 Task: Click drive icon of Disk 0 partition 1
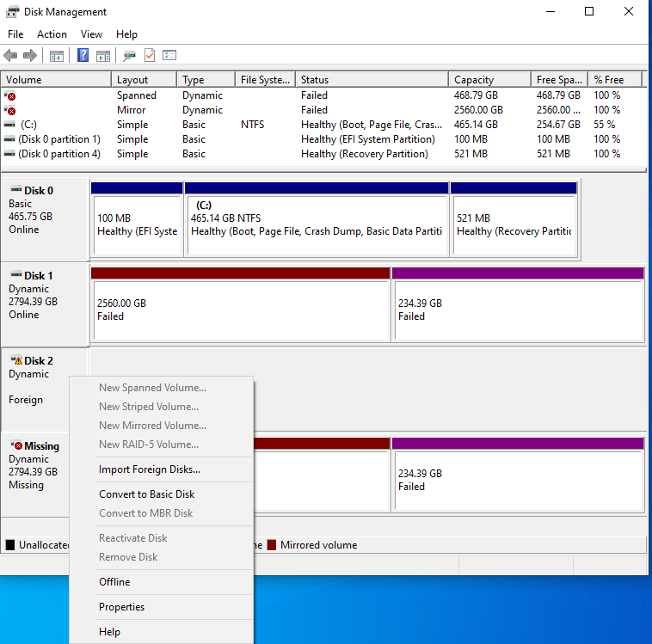click(x=9, y=139)
